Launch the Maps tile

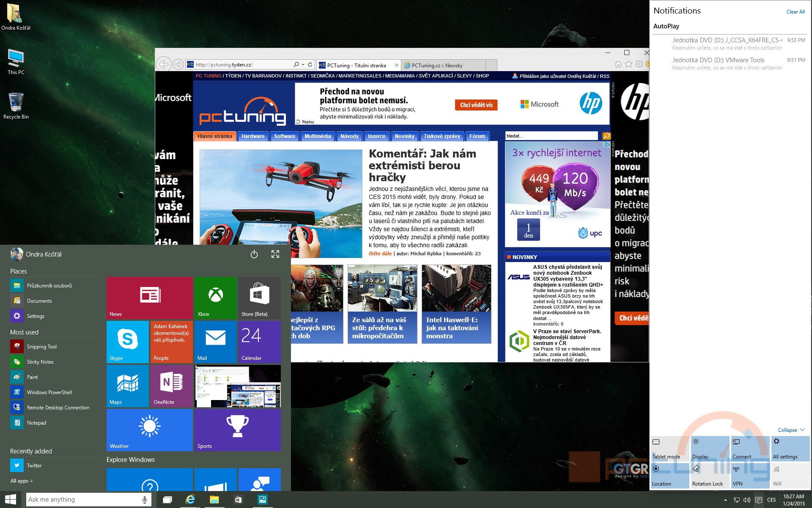tap(127, 386)
